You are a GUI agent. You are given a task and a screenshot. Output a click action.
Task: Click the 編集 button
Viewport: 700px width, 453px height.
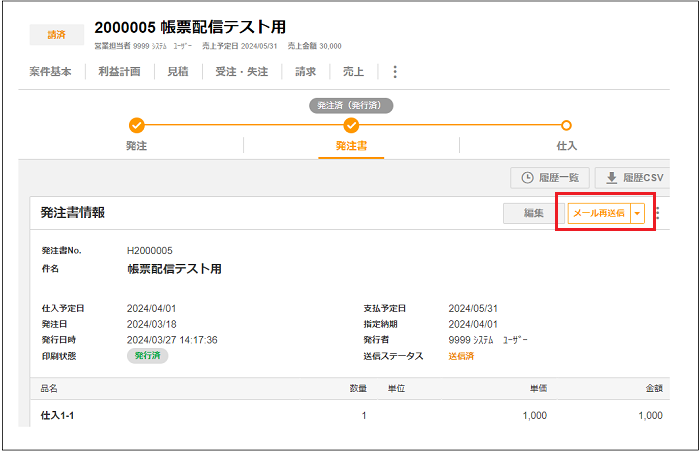point(533,213)
